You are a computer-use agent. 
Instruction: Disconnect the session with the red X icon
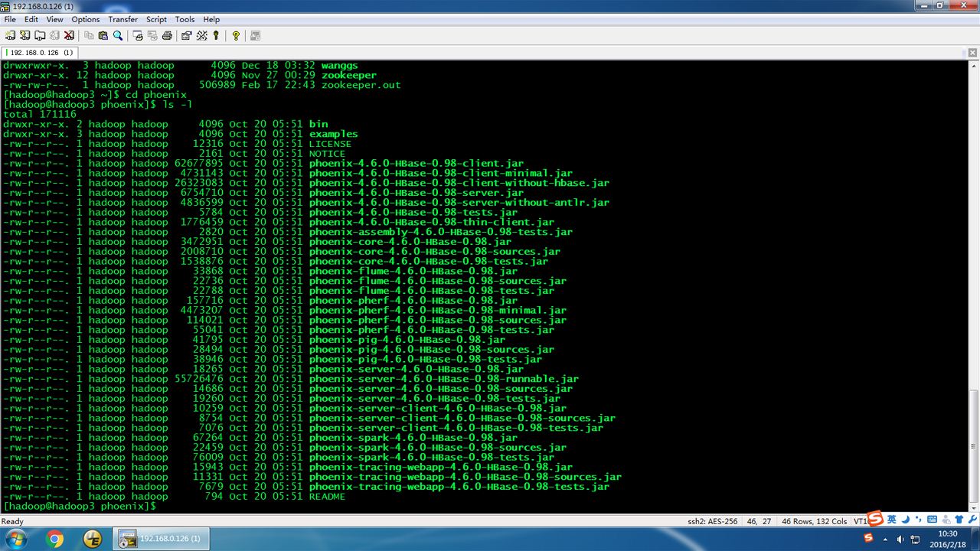point(69,35)
